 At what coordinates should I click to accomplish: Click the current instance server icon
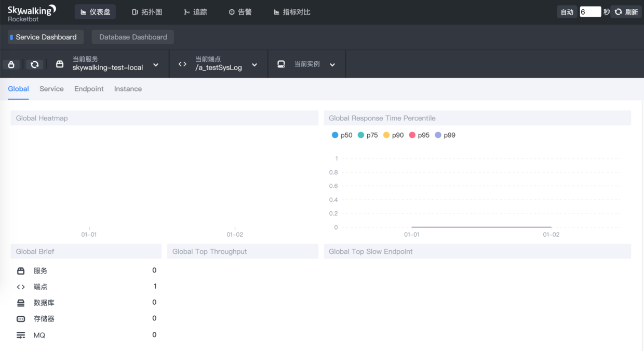(x=281, y=64)
